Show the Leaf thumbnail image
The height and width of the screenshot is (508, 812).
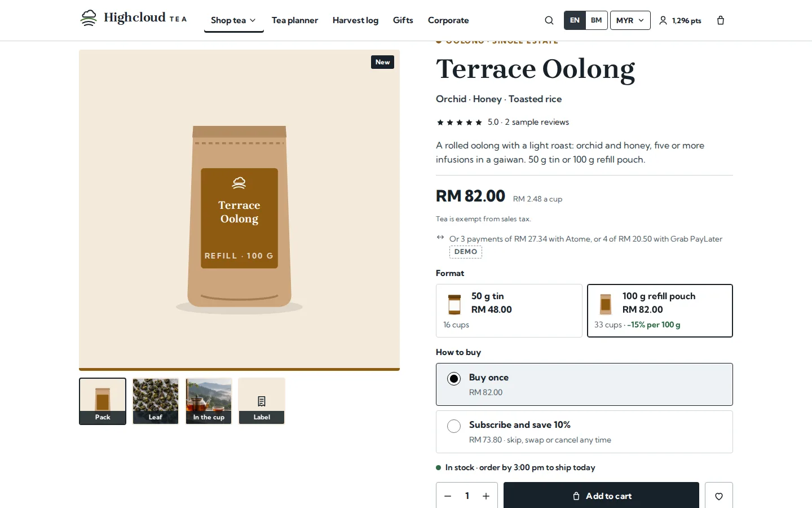156,401
